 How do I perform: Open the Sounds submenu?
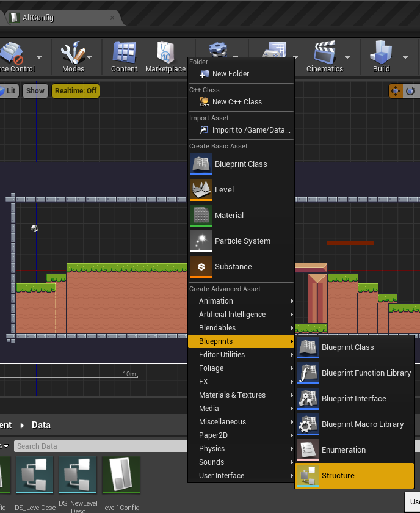(241, 462)
